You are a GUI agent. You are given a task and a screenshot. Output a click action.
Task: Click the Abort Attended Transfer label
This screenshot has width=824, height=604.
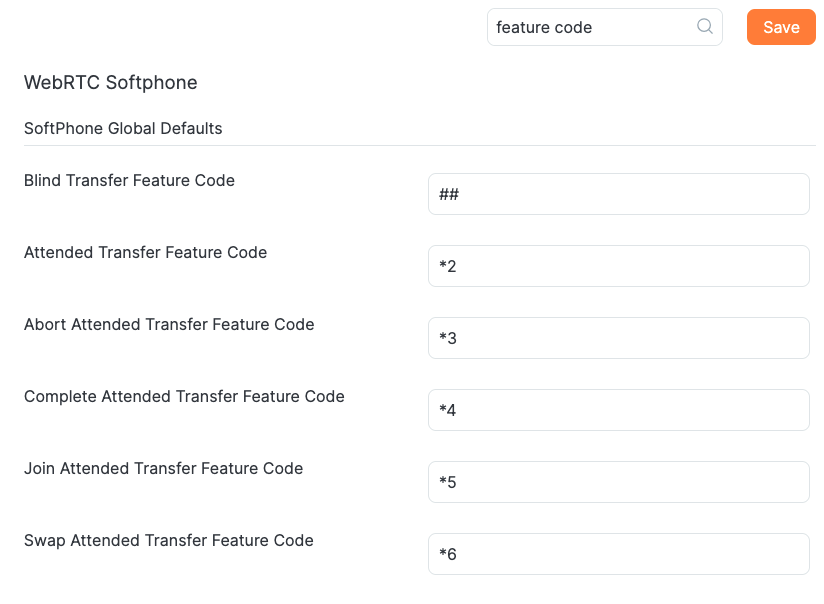click(168, 324)
